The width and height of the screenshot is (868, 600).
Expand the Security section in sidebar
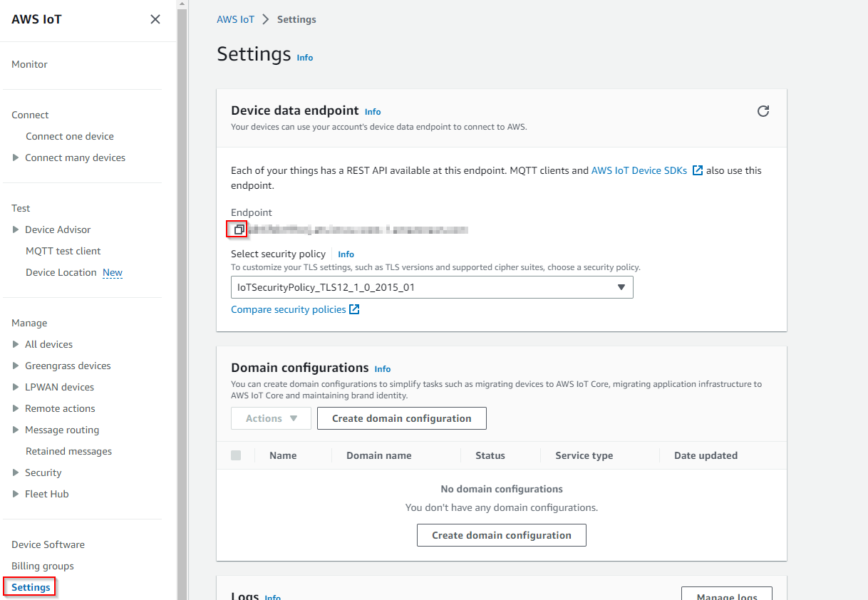coord(16,472)
